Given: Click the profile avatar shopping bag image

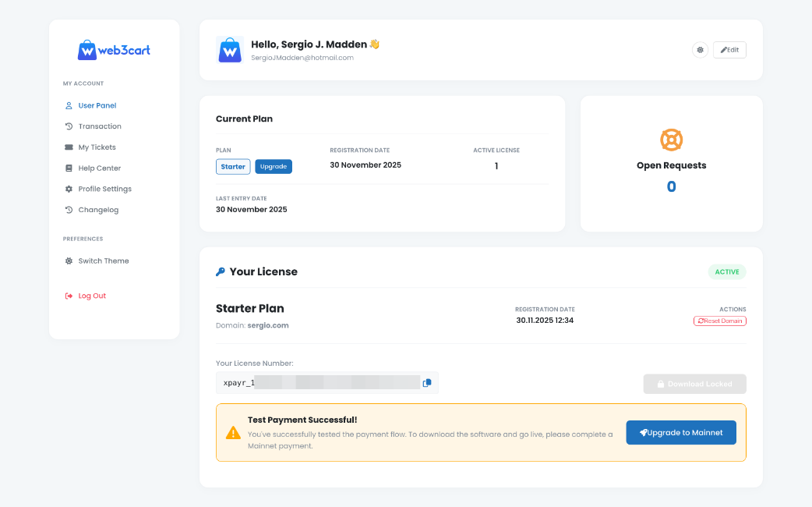Looking at the screenshot, I should tap(230, 50).
